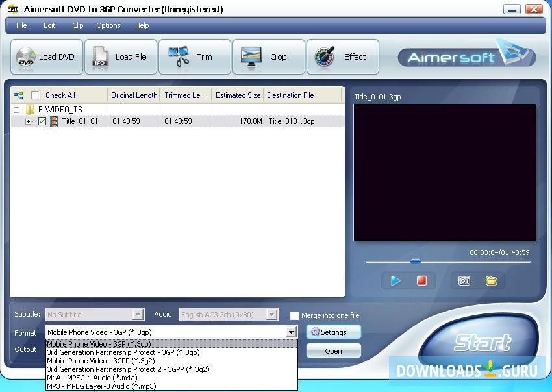Click the Format dropdown arrow
The width and height of the screenshot is (552, 392).
coord(291,332)
